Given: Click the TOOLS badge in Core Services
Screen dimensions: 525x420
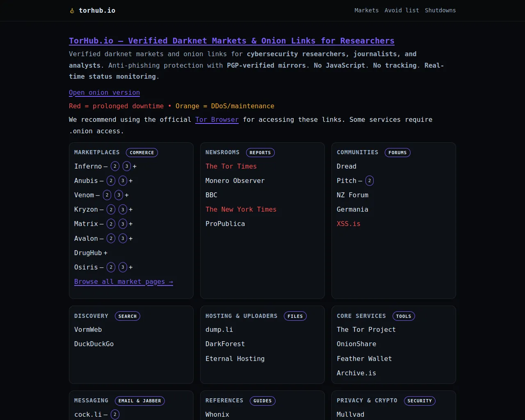Looking at the screenshot, I should pyautogui.click(x=404, y=316).
